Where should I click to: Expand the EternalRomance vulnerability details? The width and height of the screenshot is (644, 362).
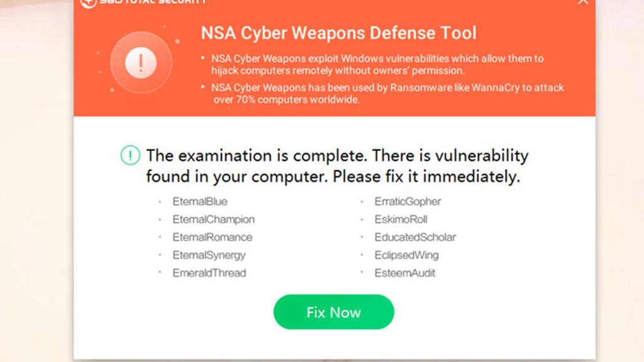pos(213,237)
